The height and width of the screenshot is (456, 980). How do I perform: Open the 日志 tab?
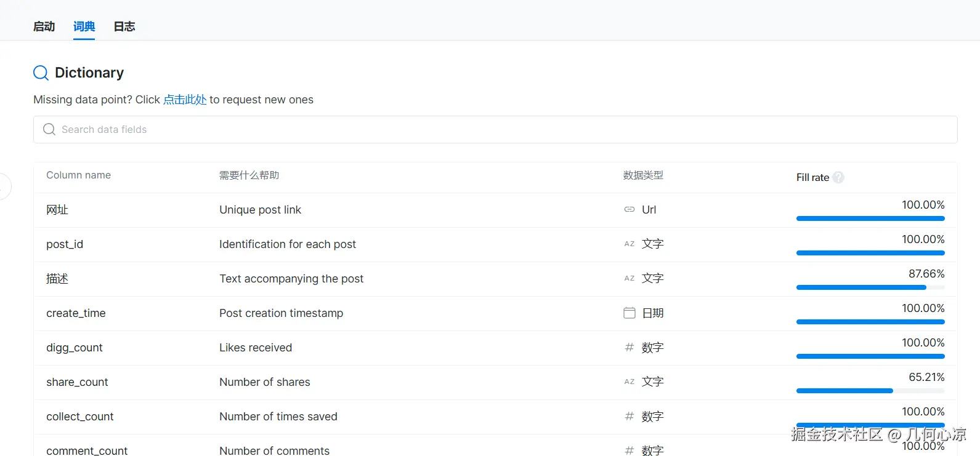tap(124, 26)
